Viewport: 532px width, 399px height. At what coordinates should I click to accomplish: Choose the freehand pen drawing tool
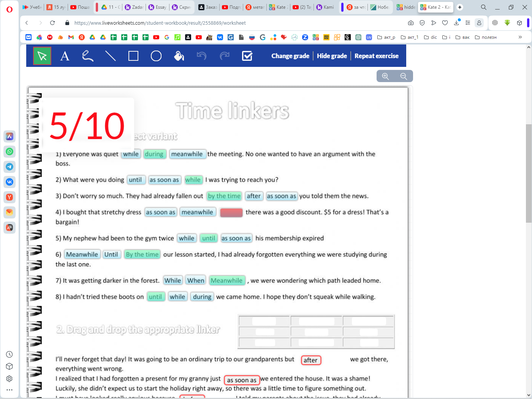pyautogui.click(x=88, y=56)
